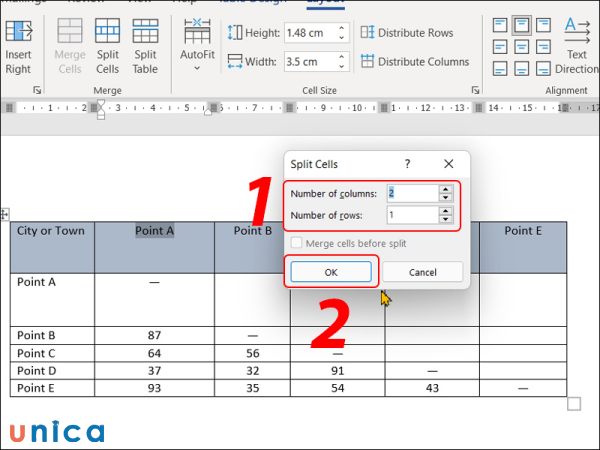The width and height of the screenshot is (600, 450).
Task: Click the Split Cells ribbon button
Action: (107, 47)
